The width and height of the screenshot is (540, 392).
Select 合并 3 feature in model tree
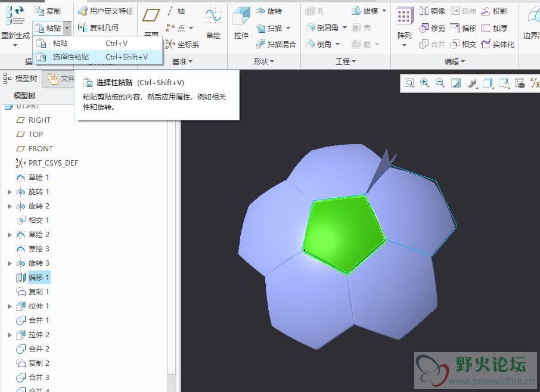pyautogui.click(x=33, y=378)
